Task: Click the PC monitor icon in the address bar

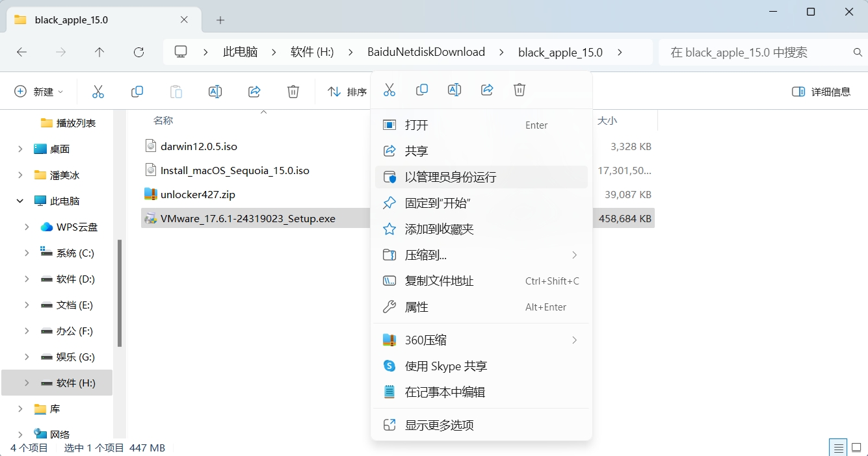Action: click(181, 52)
